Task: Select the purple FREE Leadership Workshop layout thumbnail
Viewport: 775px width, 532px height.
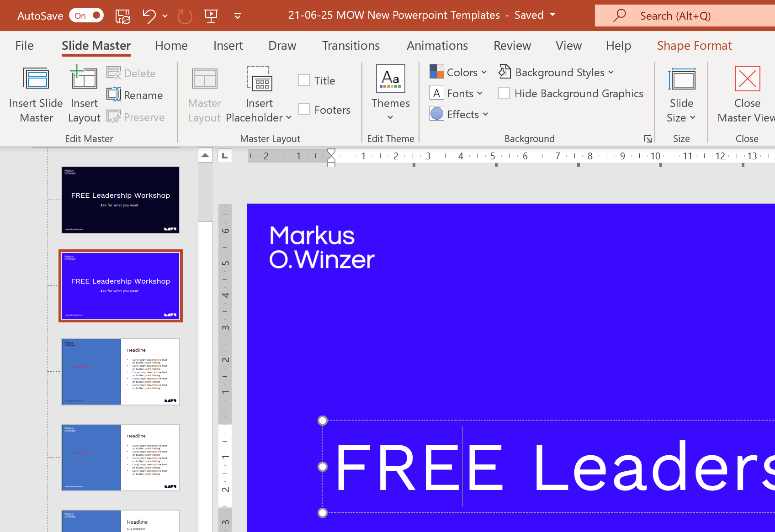Action: click(121, 286)
